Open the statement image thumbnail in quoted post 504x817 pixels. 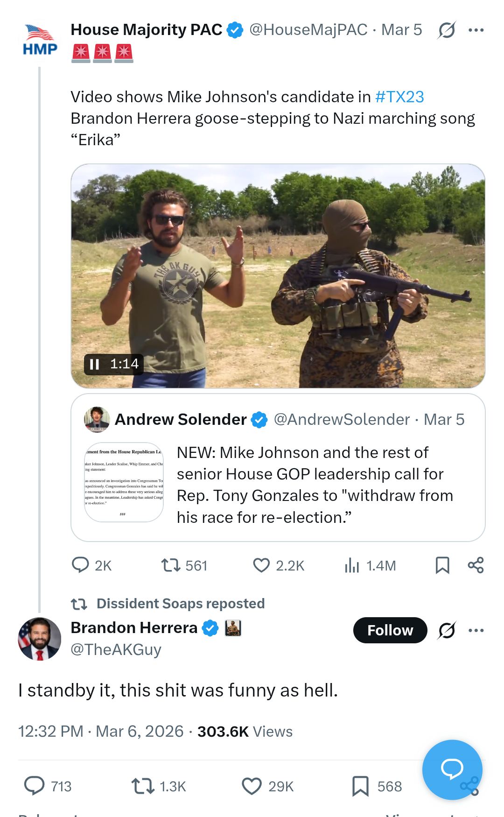click(x=124, y=482)
